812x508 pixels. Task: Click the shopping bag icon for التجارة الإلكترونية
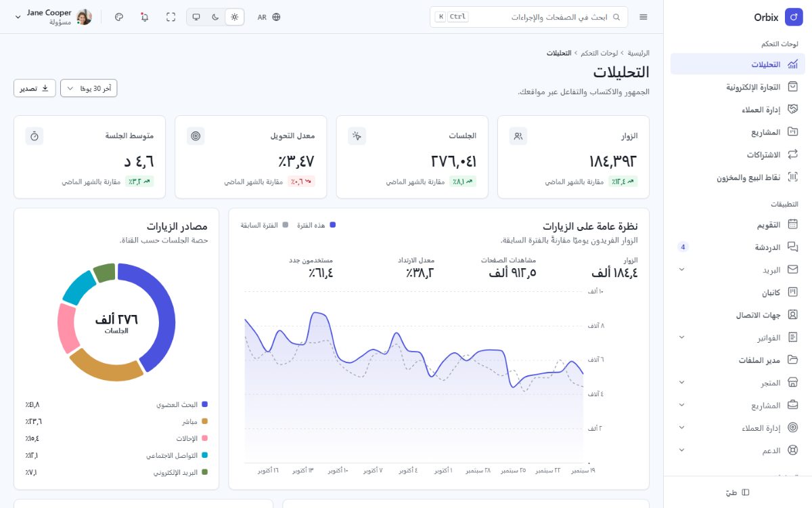click(x=793, y=87)
